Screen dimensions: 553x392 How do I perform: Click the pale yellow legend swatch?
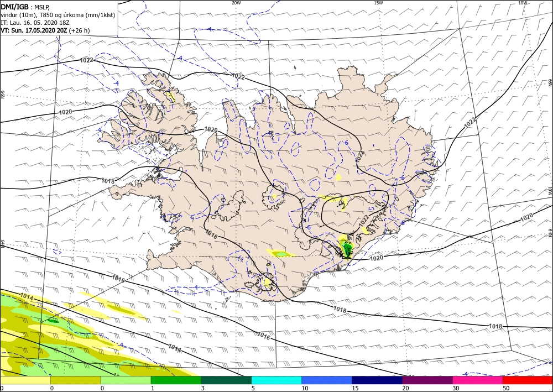click(x=25, y=380)
